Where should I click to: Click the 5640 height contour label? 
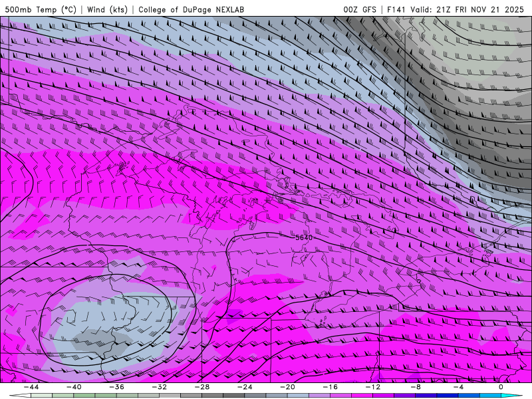304,237
